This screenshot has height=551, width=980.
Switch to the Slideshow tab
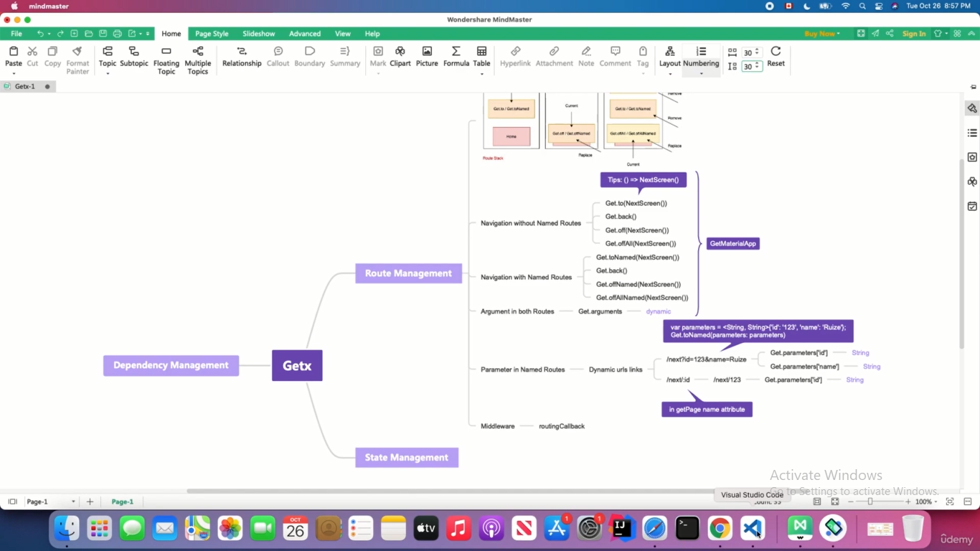point(258,34)
